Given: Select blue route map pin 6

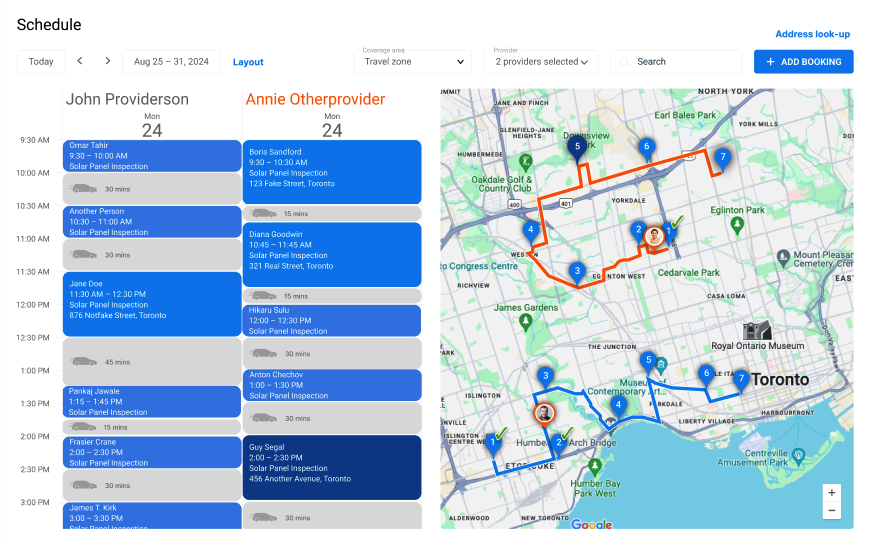Looking at the screenshot, I should pyautogui.click(x=706, y=375).
